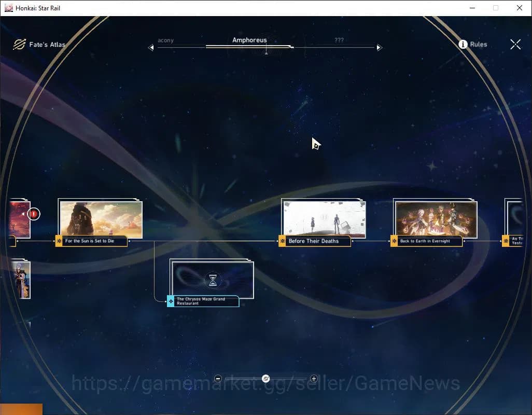Click the Fate's Atlas title text
Screen dimensions: 532x415
pos(47,45)
